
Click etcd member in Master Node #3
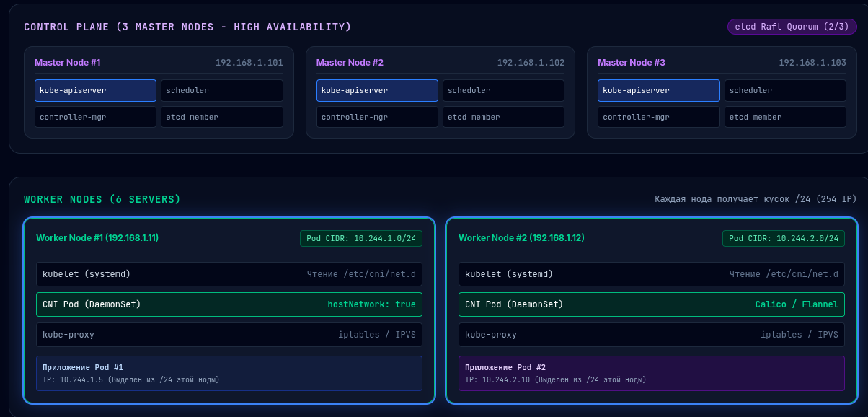point(785,117)
